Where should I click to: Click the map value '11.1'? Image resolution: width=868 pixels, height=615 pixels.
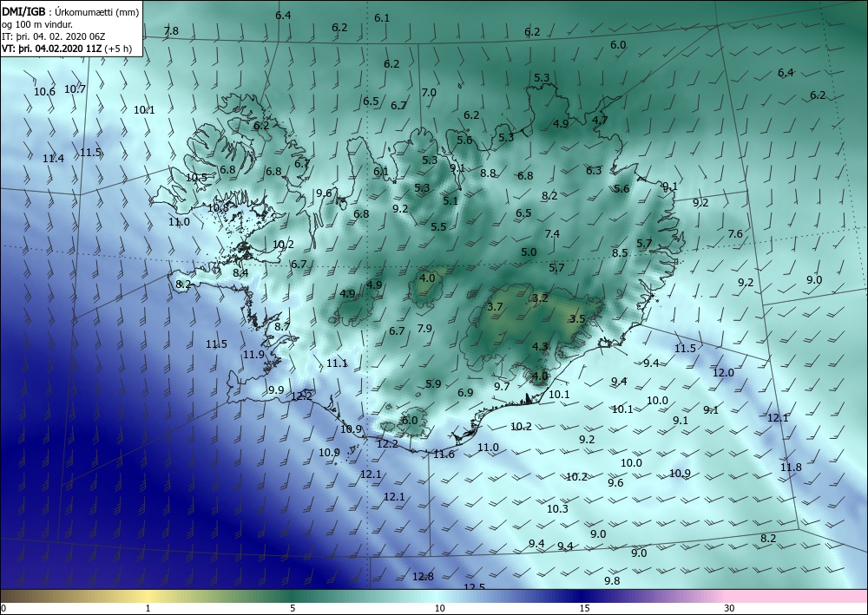337,363
